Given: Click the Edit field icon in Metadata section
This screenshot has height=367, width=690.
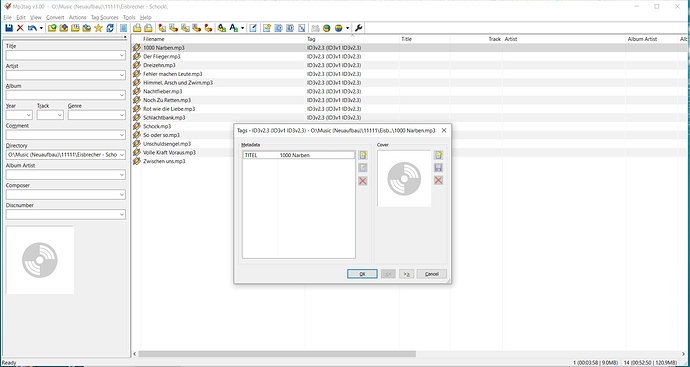Looking at the screenshot, I should 363,168.
